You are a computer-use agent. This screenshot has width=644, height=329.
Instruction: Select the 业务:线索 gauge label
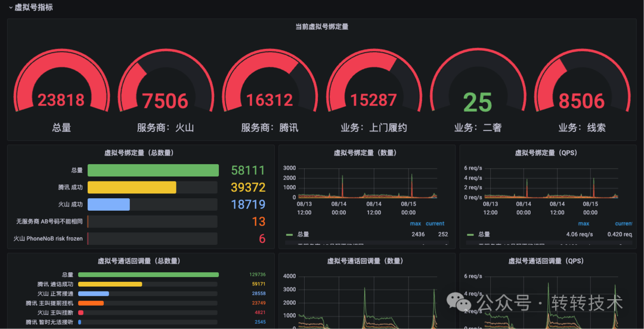pos(581,128)
